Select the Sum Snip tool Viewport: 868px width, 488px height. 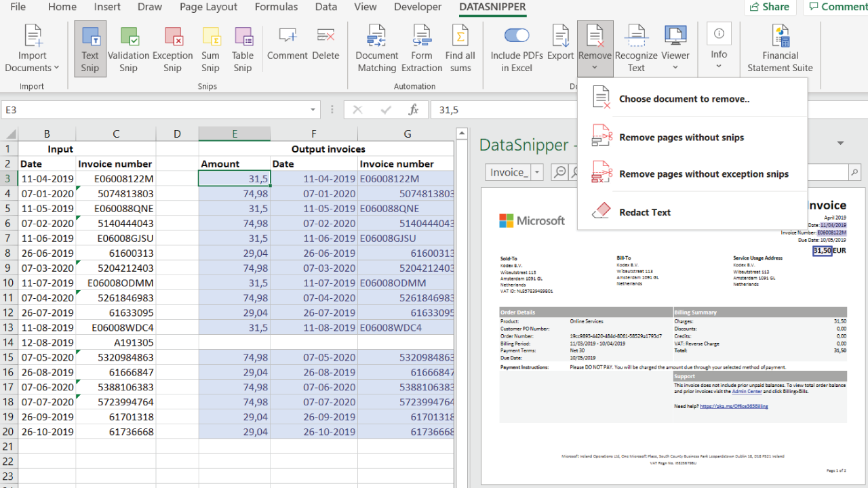(x=210, y=47)
